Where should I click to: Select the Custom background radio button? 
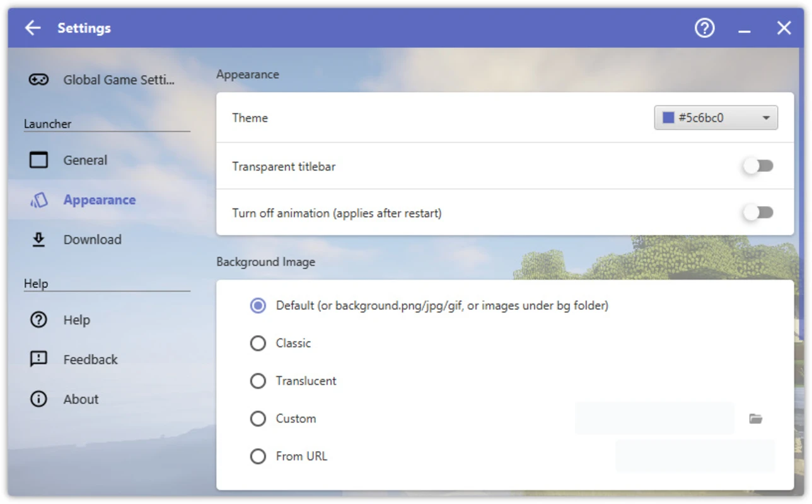click(258, 419)
